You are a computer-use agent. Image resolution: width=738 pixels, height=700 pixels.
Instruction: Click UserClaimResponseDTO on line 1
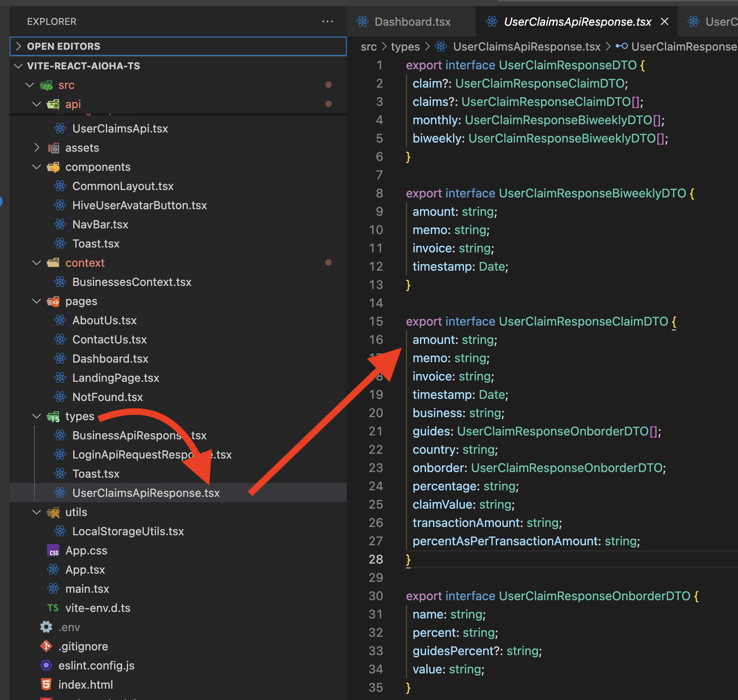tap(568, 65)
